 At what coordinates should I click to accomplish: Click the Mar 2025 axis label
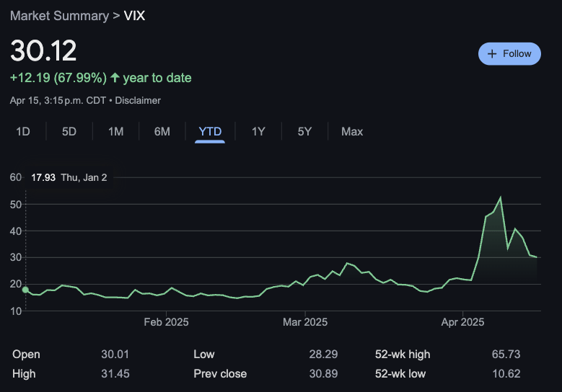coord(305,322)
